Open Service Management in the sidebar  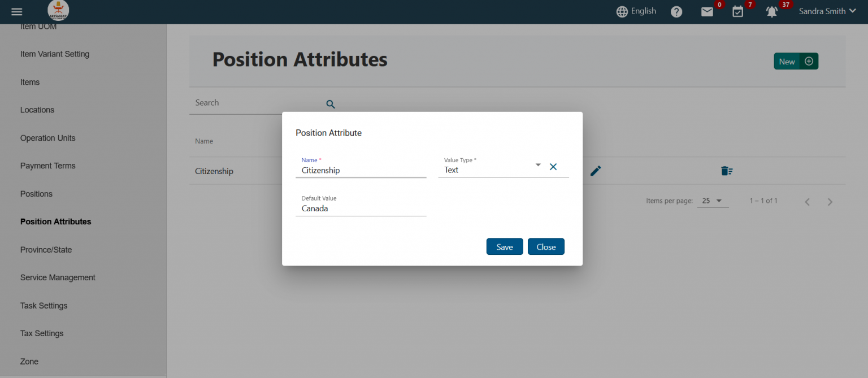(58, 278)
